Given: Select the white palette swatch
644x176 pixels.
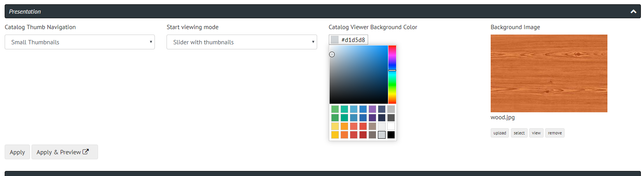Looking at the screenshot, I should (391, 126).
